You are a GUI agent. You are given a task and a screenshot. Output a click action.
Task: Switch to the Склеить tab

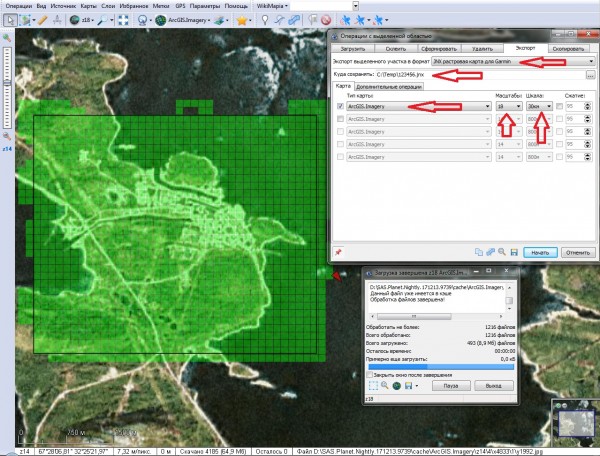click(396, 49)
